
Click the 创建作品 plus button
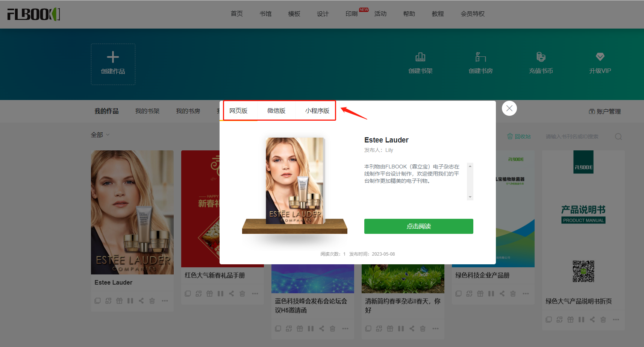(113, 64)
